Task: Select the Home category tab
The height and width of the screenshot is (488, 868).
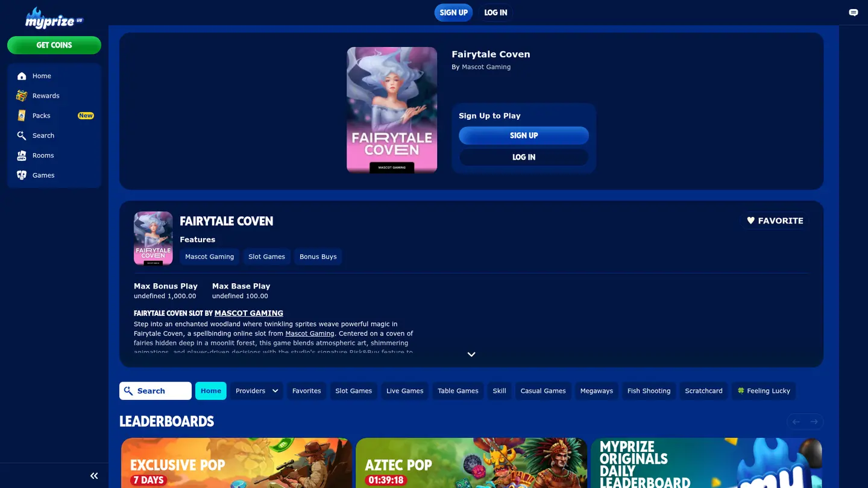Action: [211, 391]
